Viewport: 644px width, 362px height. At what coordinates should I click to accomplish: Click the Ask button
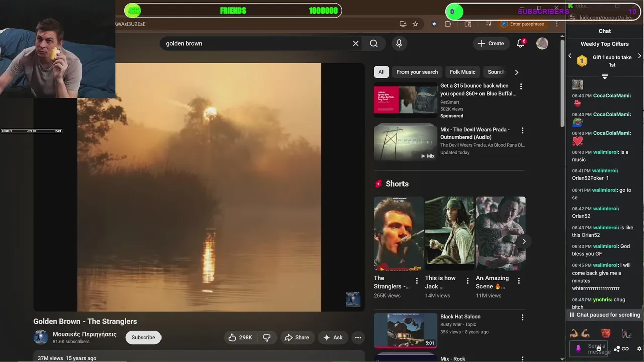coord(333,338)
